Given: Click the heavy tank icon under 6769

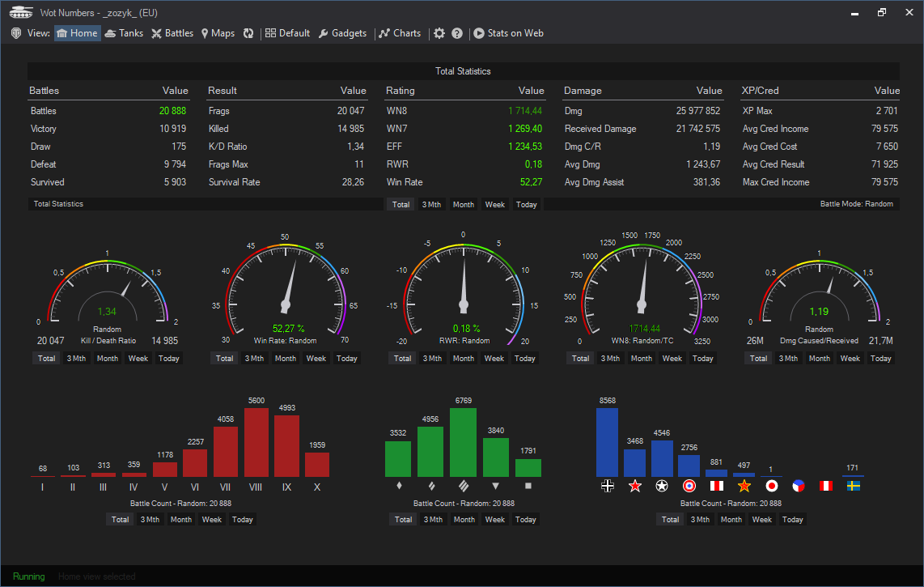Looking at the screenshot, I should (464, 486).
